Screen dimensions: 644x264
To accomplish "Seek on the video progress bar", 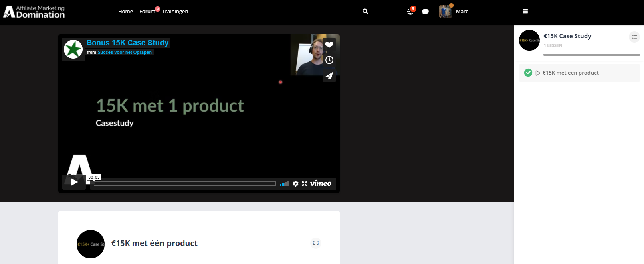I will pos(184,183).
